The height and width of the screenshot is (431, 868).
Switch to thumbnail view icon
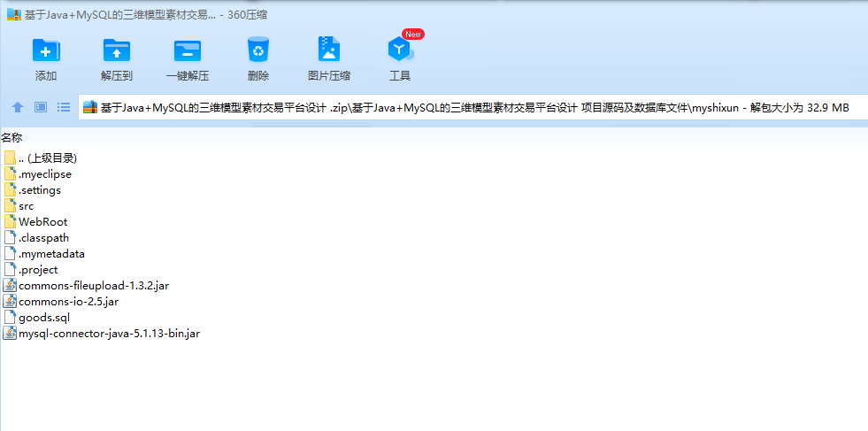41,107
